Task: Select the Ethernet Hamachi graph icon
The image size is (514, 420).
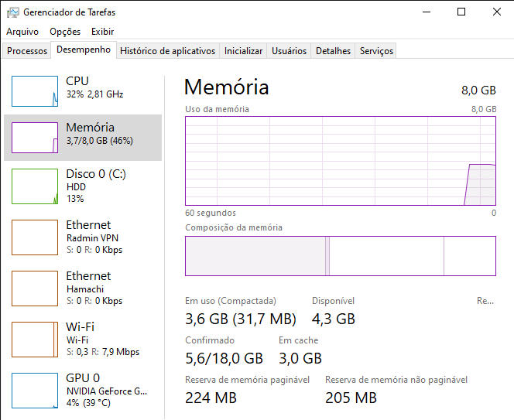Action: [35, 289]
